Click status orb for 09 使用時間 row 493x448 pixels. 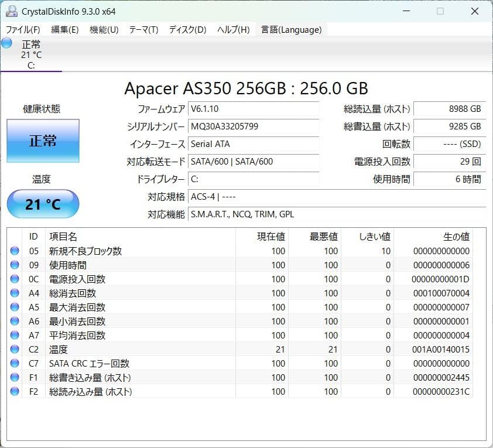click(15, 265)
